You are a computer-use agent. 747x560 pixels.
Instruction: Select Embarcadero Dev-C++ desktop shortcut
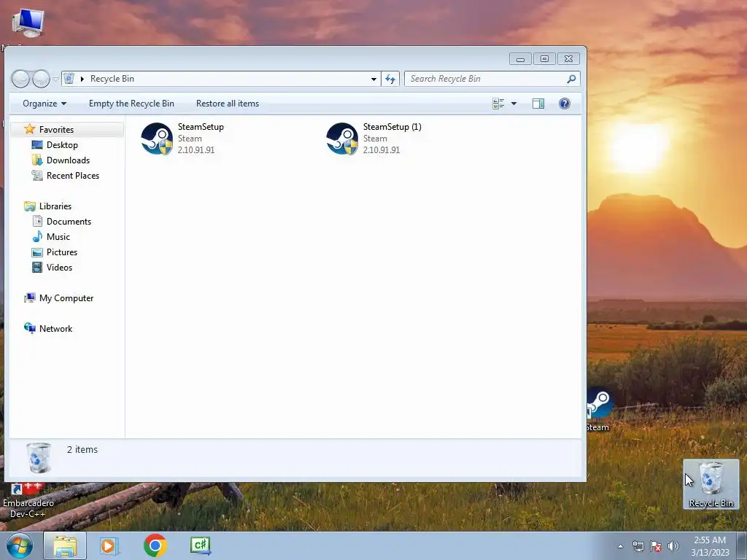(x=28, y=501)
